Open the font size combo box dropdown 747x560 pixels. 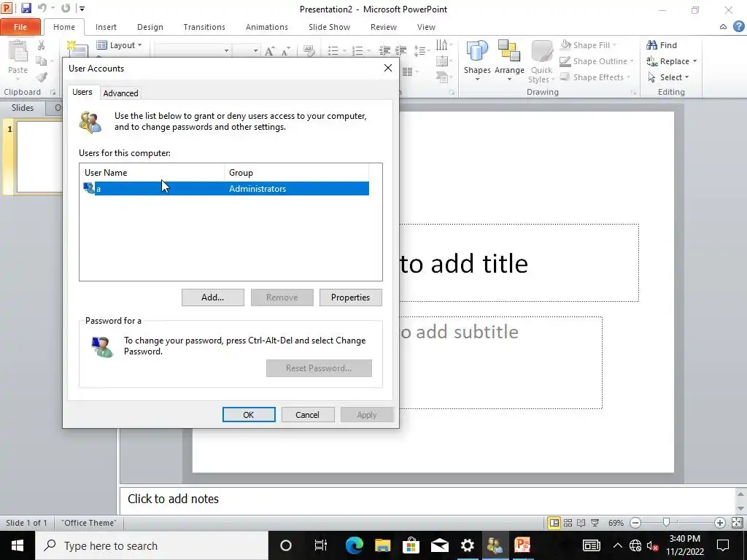click(255, 51)
